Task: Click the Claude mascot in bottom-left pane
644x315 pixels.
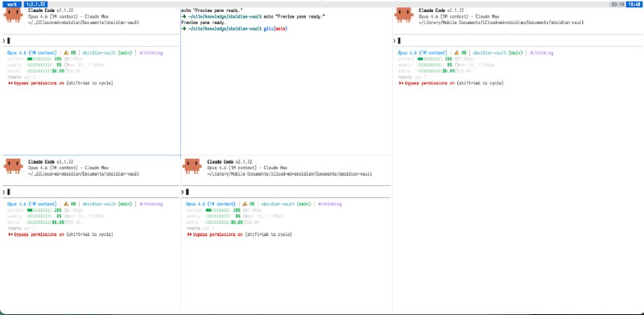Action: tap(13, 166)
